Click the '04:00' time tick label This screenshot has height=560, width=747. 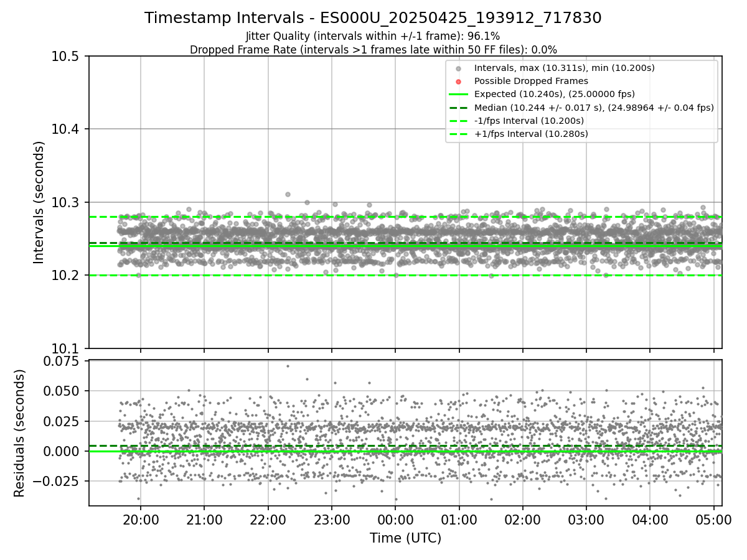pos(650,520)
